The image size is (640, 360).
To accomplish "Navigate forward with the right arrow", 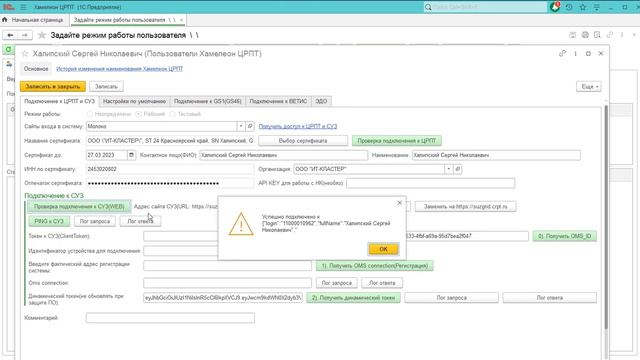I will tap(25, 35).
